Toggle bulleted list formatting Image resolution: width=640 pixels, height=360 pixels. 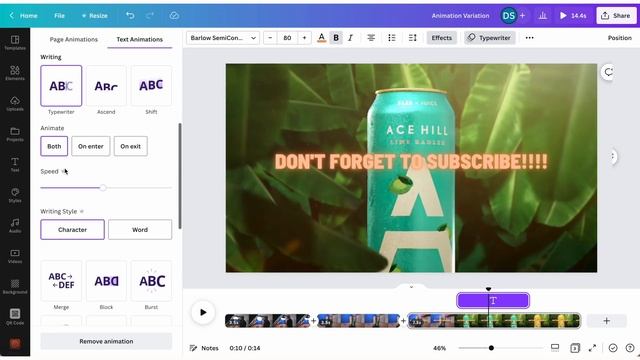coord(392,38)
